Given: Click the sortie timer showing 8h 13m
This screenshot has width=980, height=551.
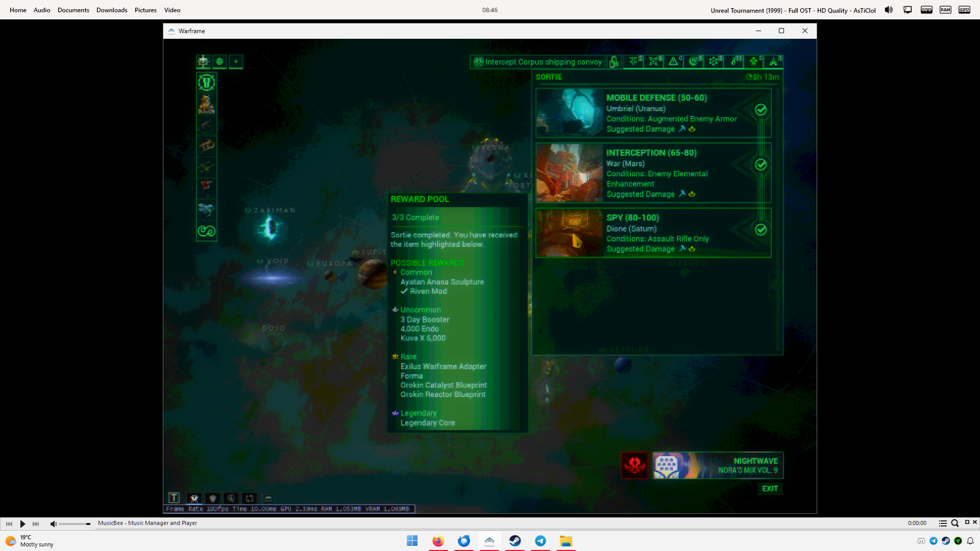Looking at the screenshot, I should coord(763,77).
